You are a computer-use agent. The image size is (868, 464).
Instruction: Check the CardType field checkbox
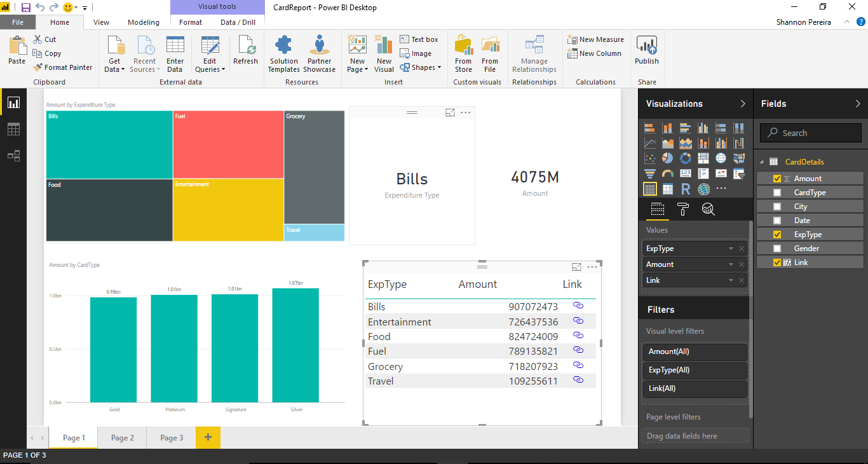point(776,193)
